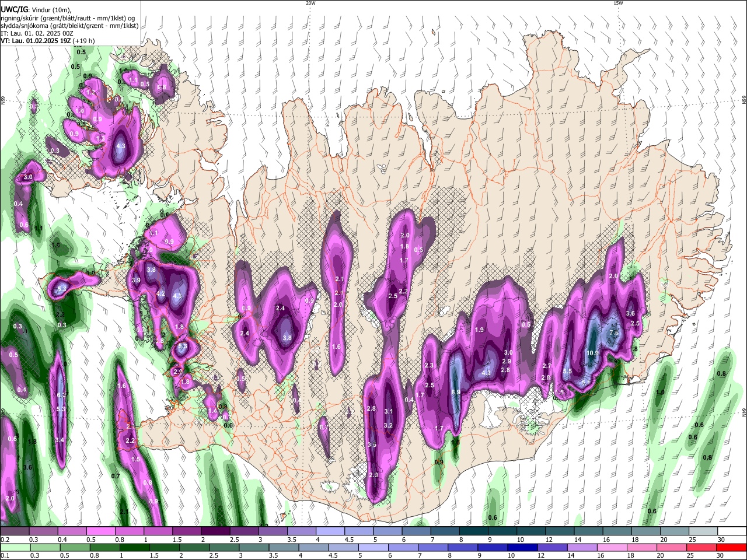Viewport: 747px width, 560px height.
Task: Click the top-row dark teal swatch between 8 and 9
Action: [474, 531]
